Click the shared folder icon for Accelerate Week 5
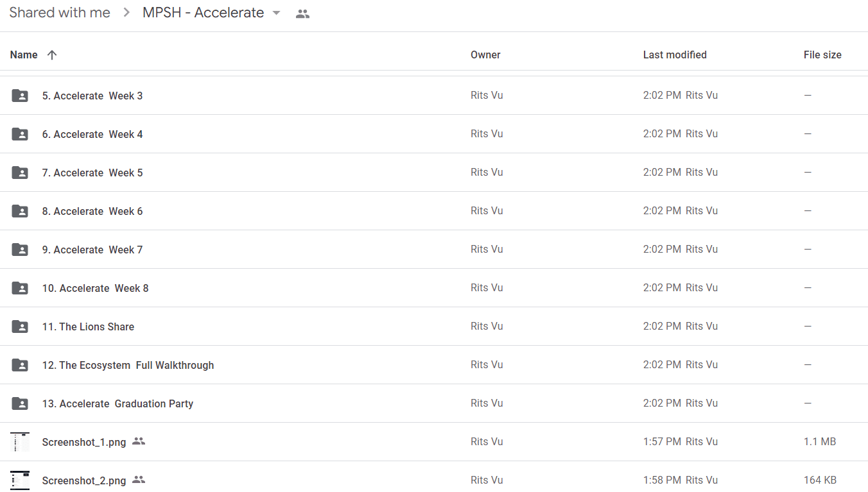The image size is (868, 492). click(20, 173)
